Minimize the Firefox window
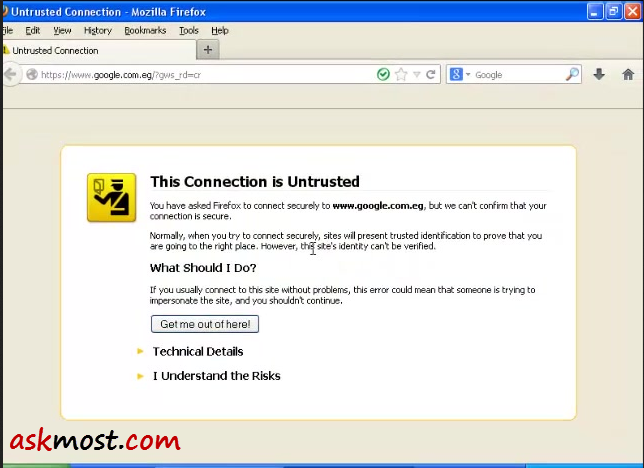Image resolution: width=644 pixels, height=468 pixels. point(594,12)
